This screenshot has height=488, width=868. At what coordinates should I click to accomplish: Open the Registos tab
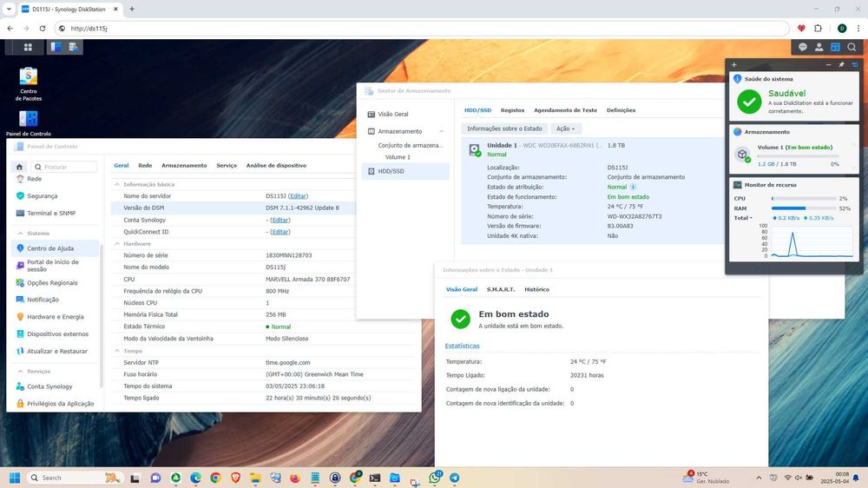coord(512,110)
